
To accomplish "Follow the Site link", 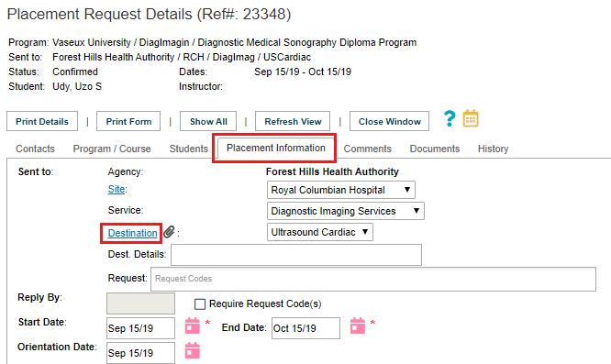I will [x=117, y=189].
